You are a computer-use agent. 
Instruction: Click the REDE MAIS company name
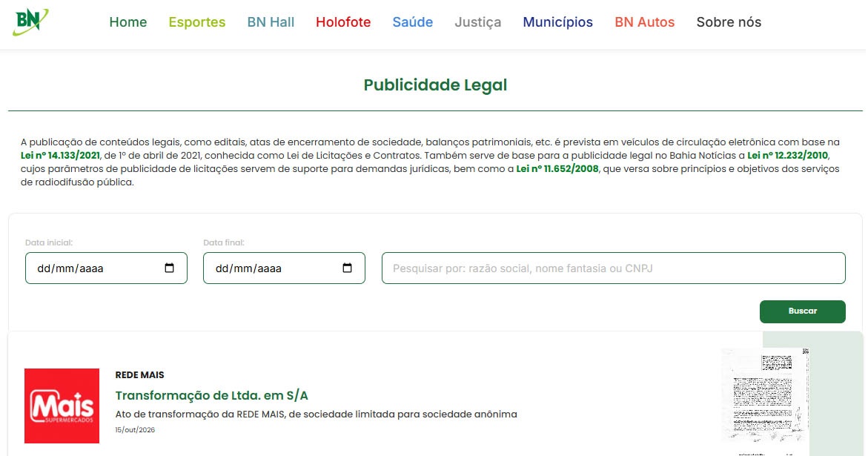coord(139,374)
